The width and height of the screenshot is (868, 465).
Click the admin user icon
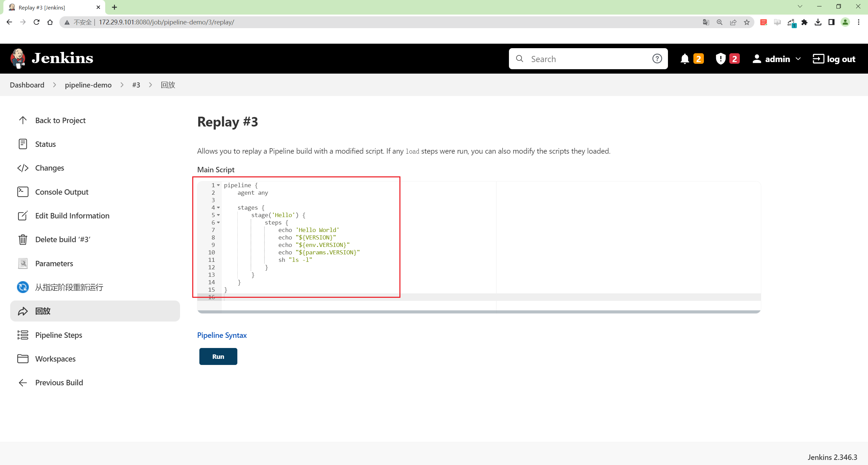point(756,59)
